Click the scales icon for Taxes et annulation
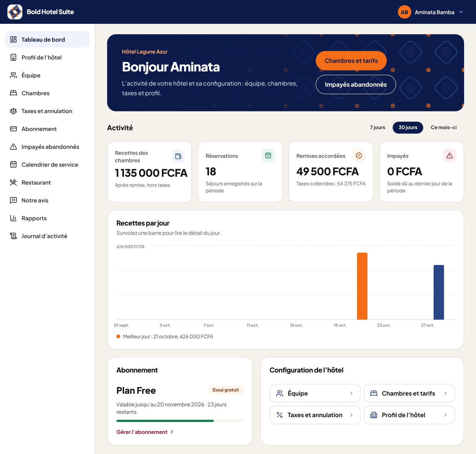 pos(13,111)
